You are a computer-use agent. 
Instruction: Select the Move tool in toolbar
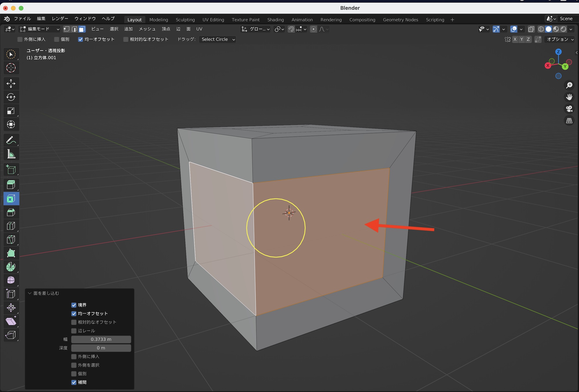click(x=11, y=84)
